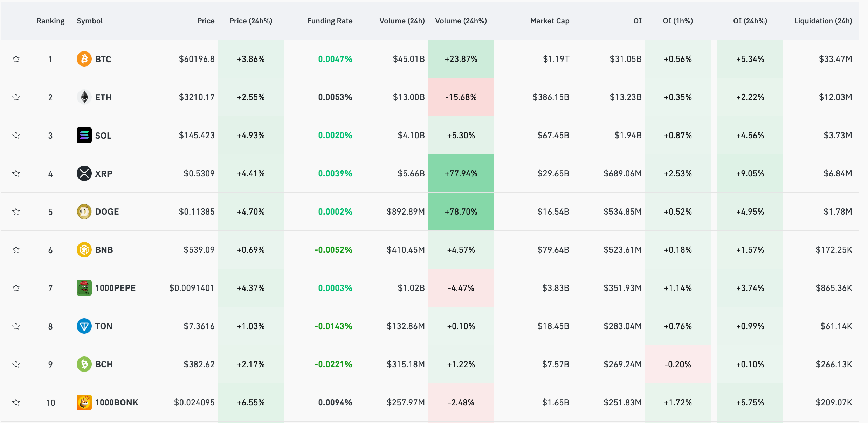Click TON funding rate -0.0143%
Viewport: 868px width, 423px height.
pyautogui.click(x=333, y=326)
